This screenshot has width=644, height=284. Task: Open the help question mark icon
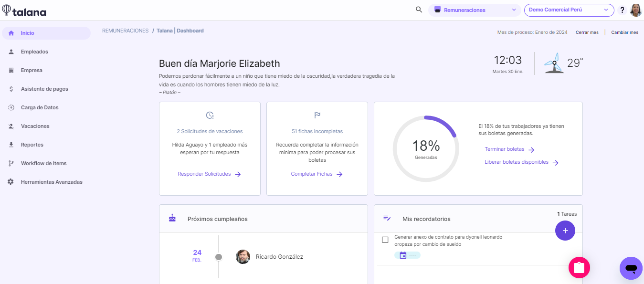(622, 10)
